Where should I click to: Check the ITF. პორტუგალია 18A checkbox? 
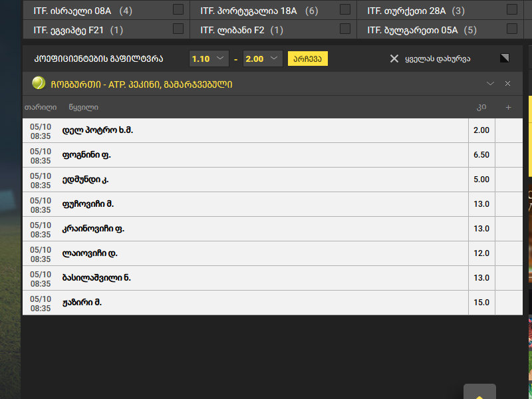345,9
